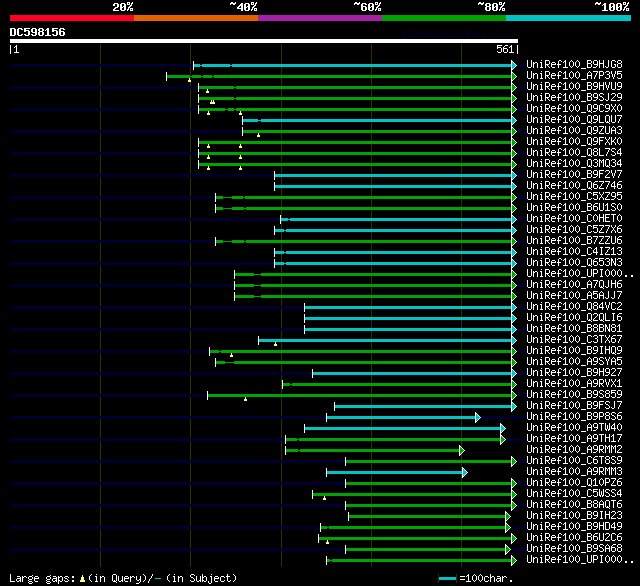The width and height of the screenshot is (640, 586).
Task: Select the UniRef100_Q8L7S4 label
Action: point(574,153)
